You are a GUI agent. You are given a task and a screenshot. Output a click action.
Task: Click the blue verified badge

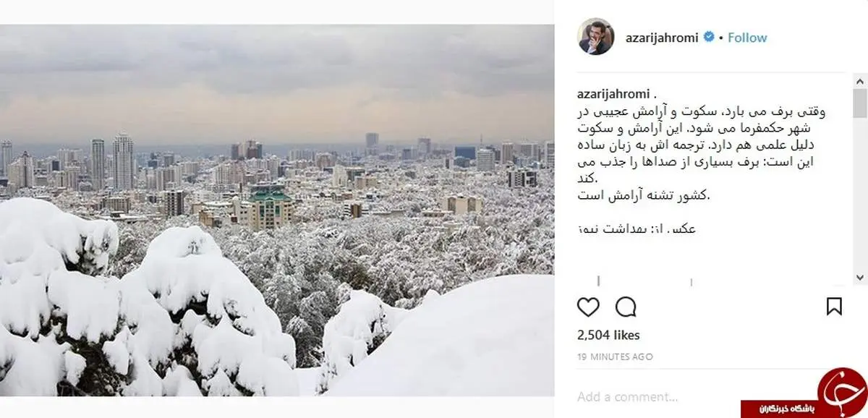(710, 38)
